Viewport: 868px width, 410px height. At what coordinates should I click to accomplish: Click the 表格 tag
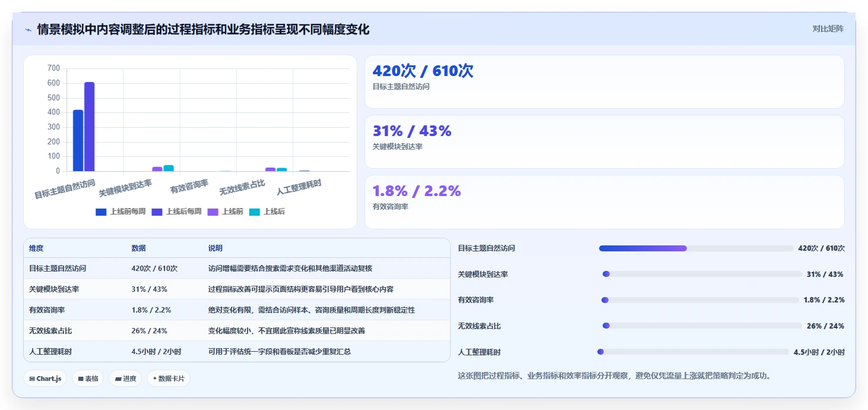tap(88, 379)
